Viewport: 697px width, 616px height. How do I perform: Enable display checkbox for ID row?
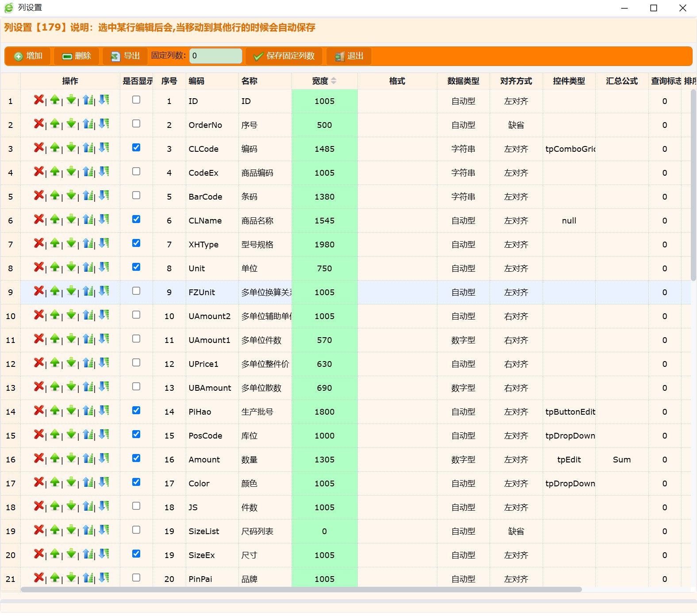tap(136, 100)
